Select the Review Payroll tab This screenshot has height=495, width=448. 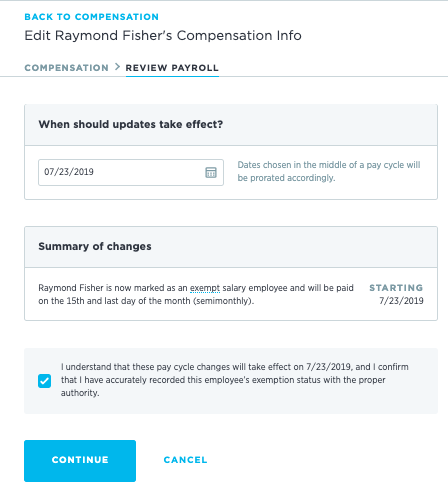pyautogui.click(x=172, y=68)
